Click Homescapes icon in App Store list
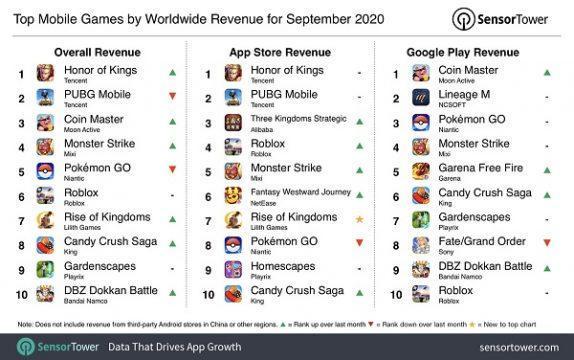The height and width of the screenshot is (360, 574). click(233, 270)
